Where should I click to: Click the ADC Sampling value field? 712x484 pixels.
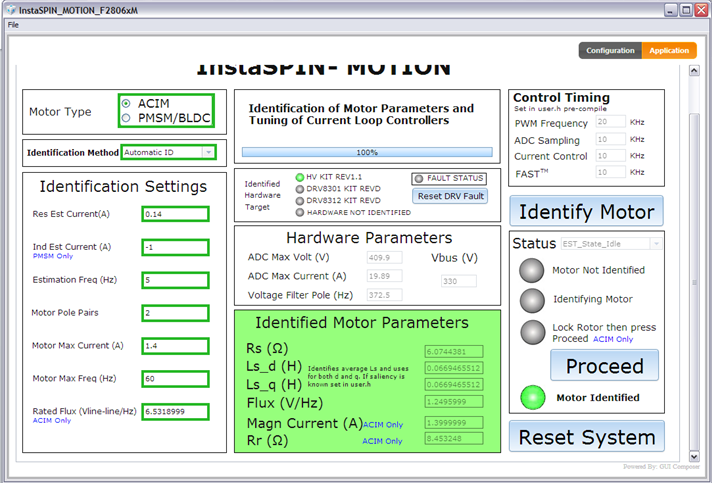[x=610, y=139]
